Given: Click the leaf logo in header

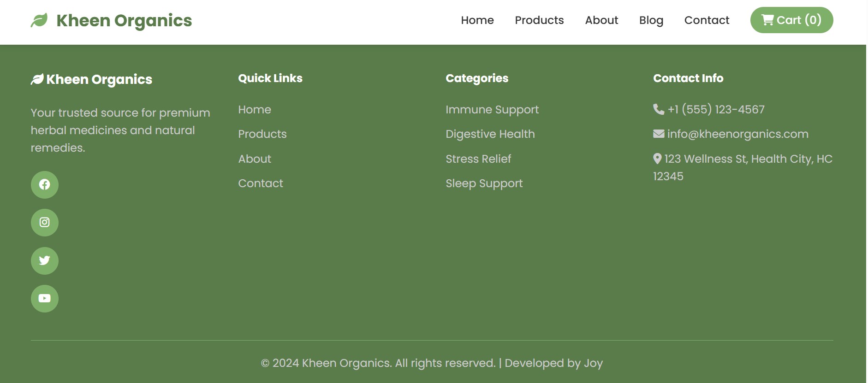Looking at the screenshot, I should coord(39,20).
